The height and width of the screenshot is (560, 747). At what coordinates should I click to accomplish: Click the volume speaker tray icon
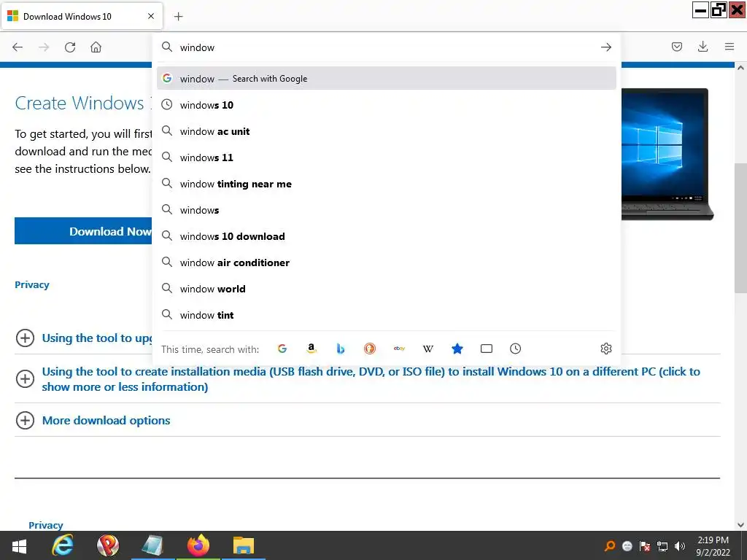pyautogui.click(x=680, y=545)
